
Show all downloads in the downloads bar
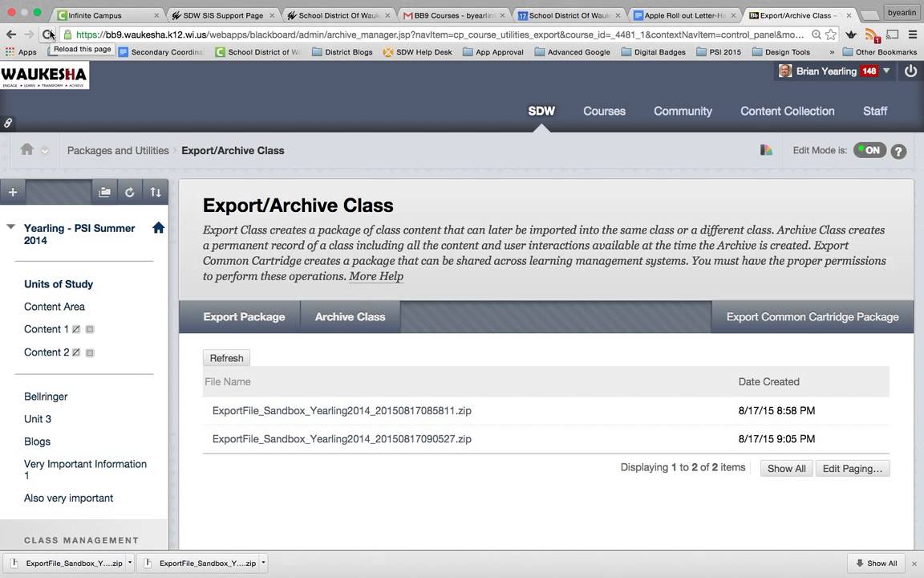[x=876, y=564]
